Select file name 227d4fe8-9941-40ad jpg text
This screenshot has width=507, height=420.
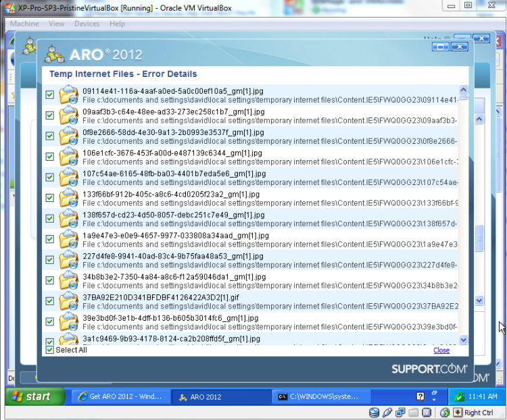(x=173, y=256)
